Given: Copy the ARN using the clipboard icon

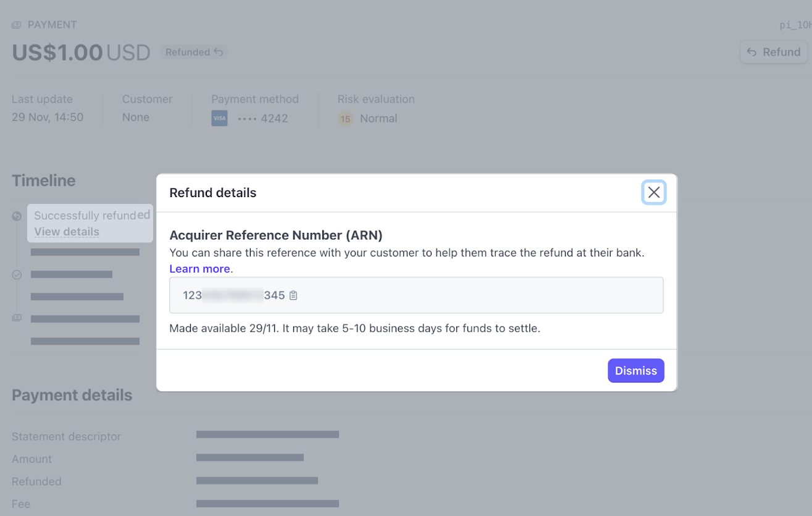Looking at the screenshot, I should coord(293,295).
